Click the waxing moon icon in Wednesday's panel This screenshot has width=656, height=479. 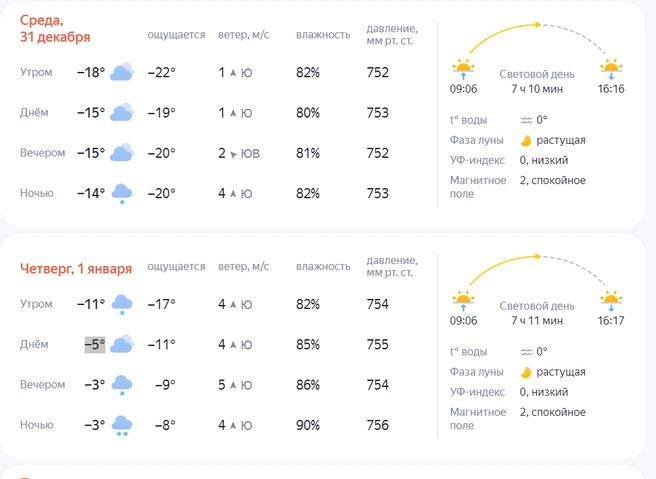[x=526, y=141]
